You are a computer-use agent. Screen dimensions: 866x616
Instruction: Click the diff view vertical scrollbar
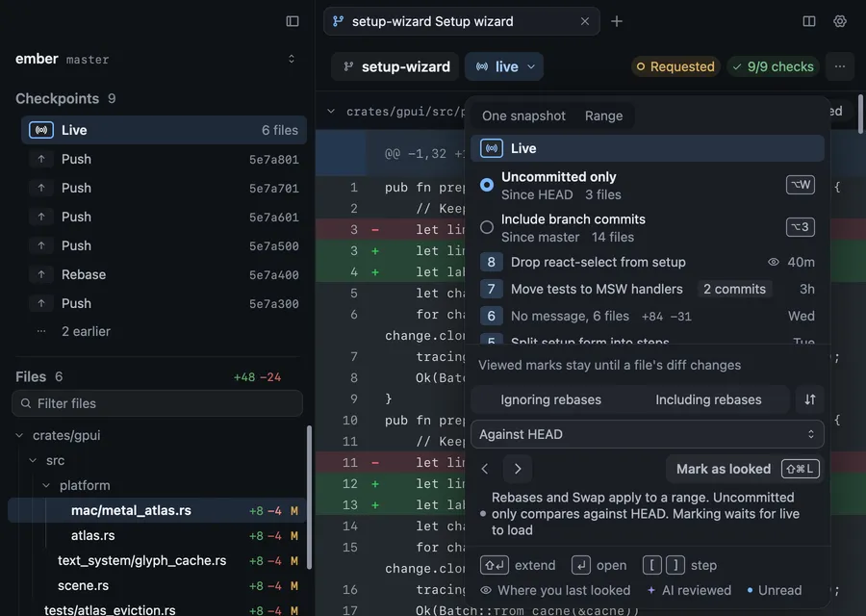coord(860,114)
